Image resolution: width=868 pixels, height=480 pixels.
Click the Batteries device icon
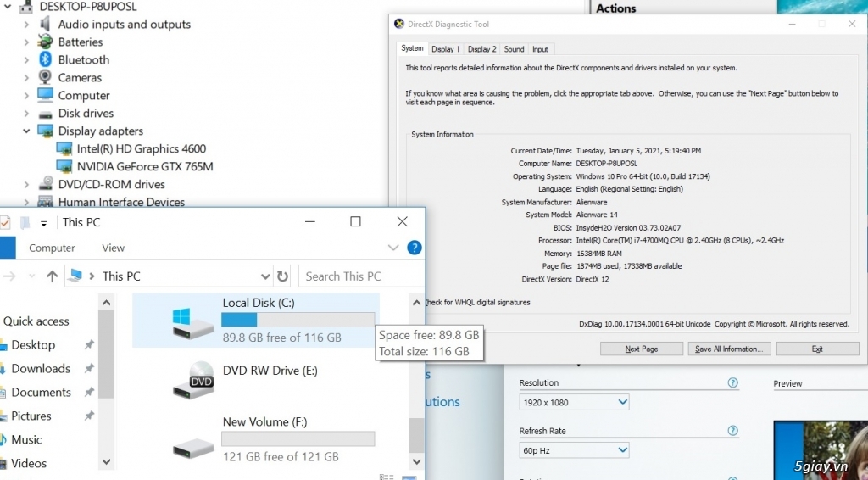(x=46, y=42)
